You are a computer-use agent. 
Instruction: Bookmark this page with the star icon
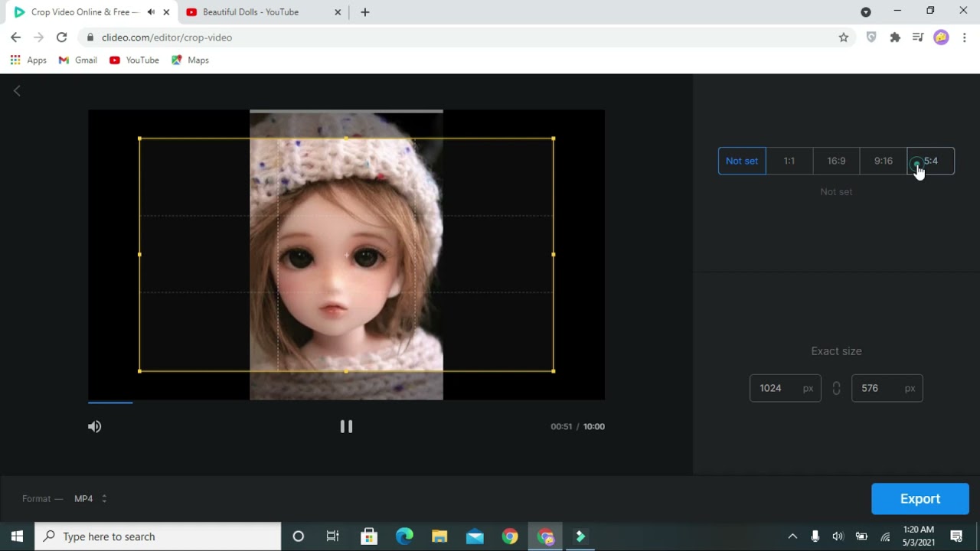click(844, 37)
